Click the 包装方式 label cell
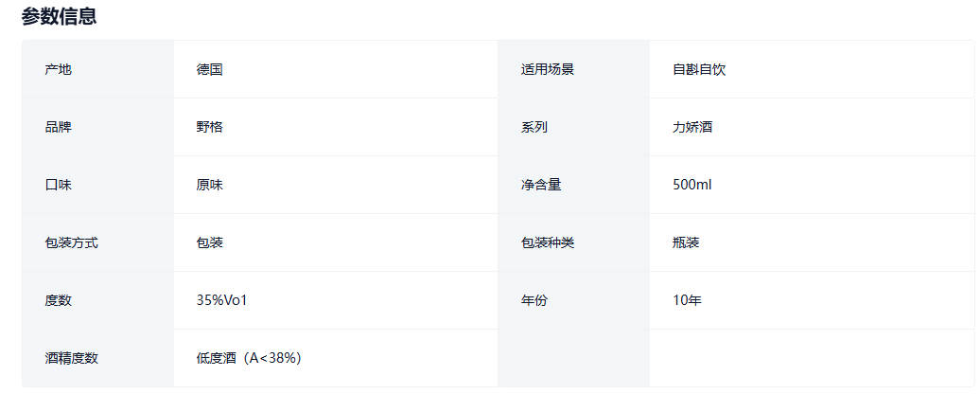980x394 pixels. pos(71,242)
